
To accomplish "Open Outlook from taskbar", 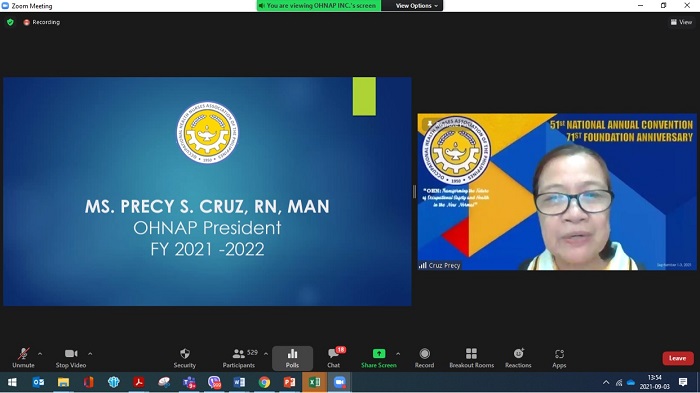I will 38,382.
